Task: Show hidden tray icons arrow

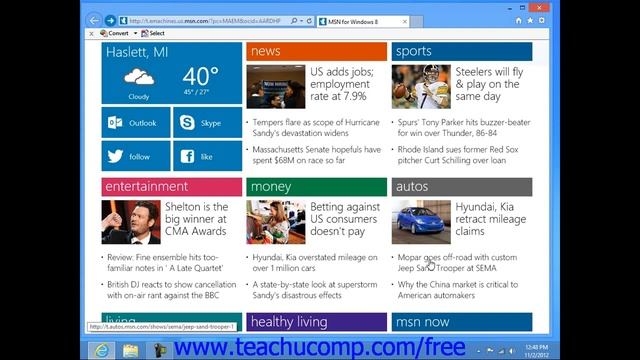Action: pos(479,351)
